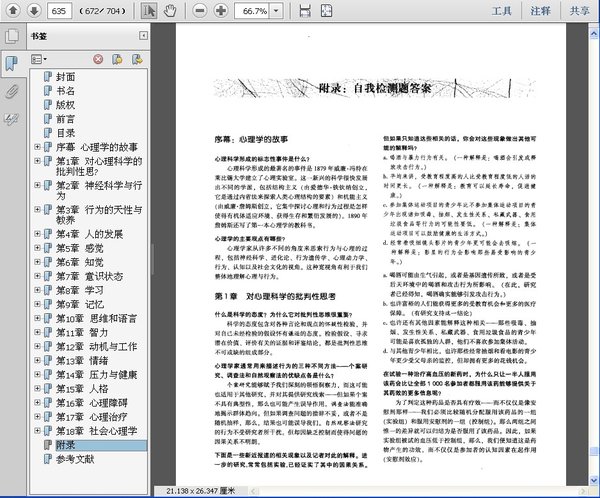Select the fit full page icon

(x=326, y=11)
